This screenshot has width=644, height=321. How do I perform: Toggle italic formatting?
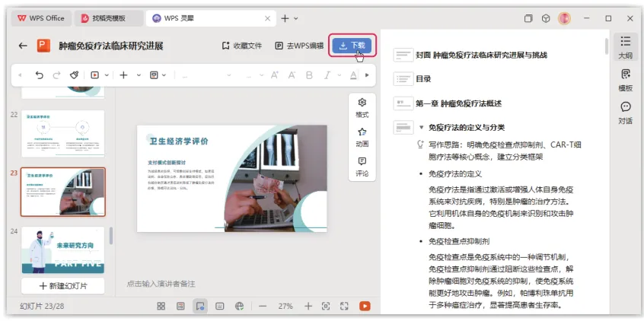tap(327, 75)
